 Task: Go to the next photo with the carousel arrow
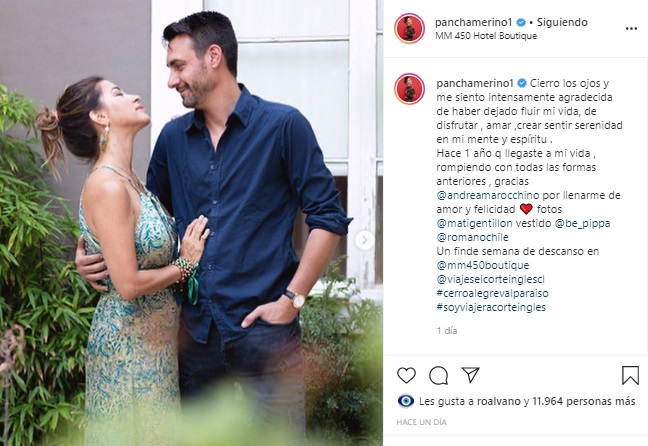coord(364,240)
